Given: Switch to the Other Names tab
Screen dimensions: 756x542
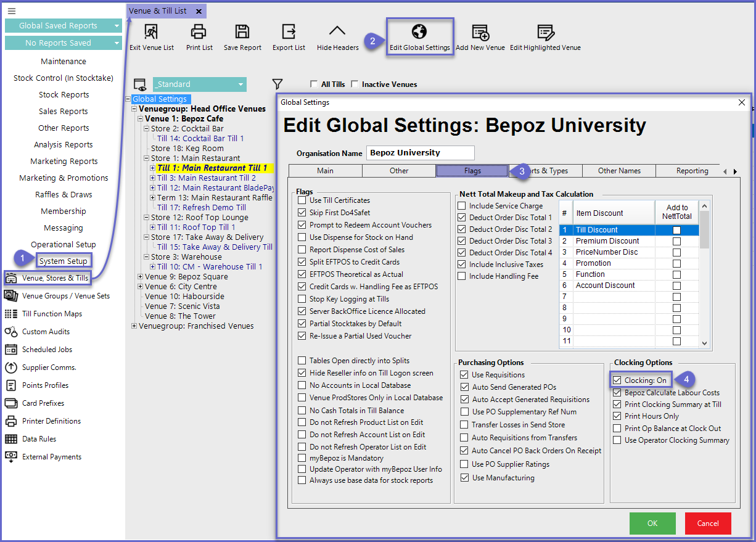Looking at the screenshot, I should [x=619, y=171].
